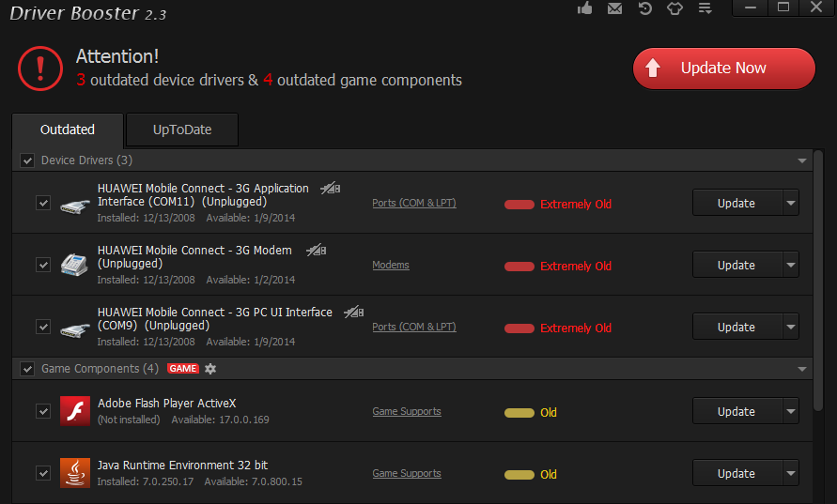Open the Modems category link
Image resolution: width=837 pixels, height=504 pixels.
click(391, 265)
